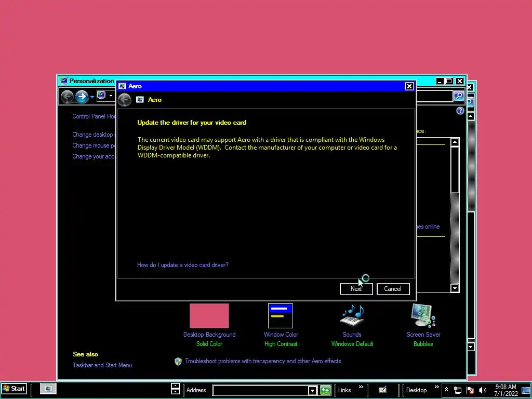Click the Personalization window title icon
532x399 pixels.
64,81
